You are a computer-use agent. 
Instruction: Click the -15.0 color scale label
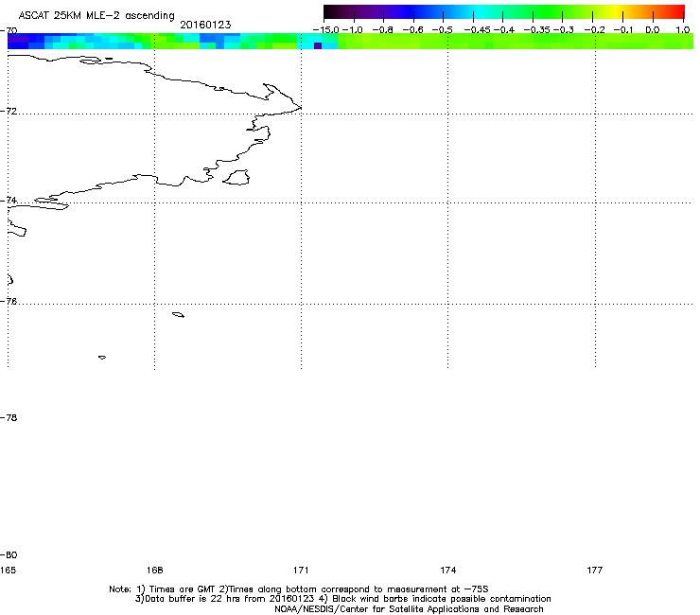tap(326, 30)
